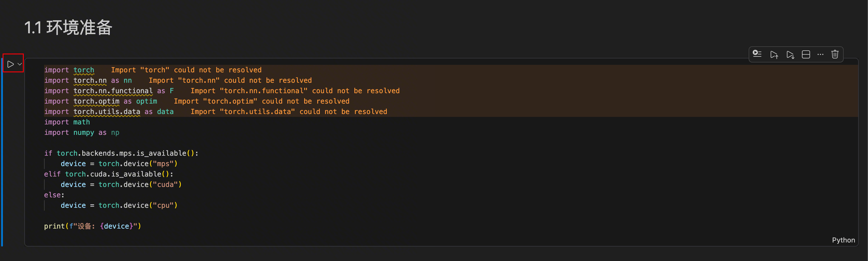Place cursor on import numpy as np
Image resolution: width=868 pixels, height=261 pixels.
click(81, 133)
